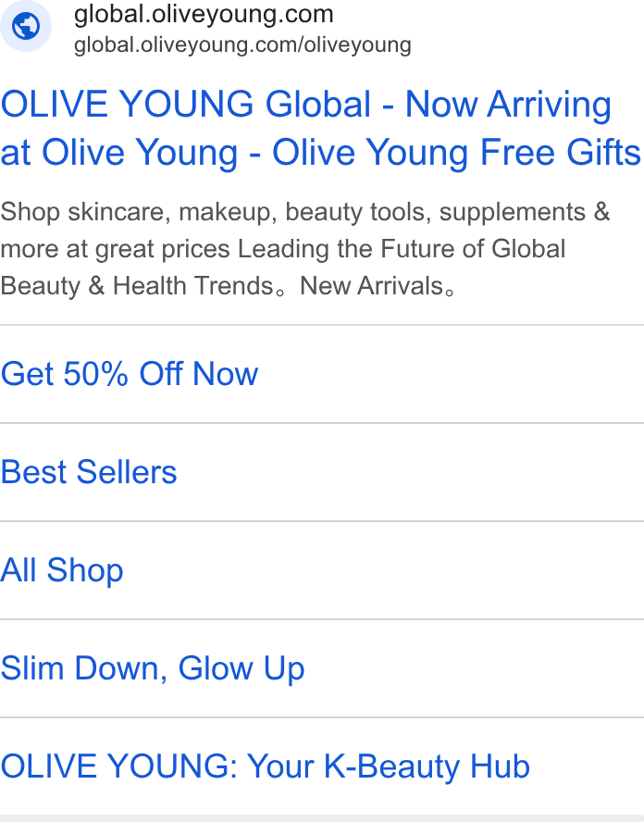The image size is (644, 822).
Task: Click blank area beside 'Slim Down, Glow Up'
Action: click(475, 668)
